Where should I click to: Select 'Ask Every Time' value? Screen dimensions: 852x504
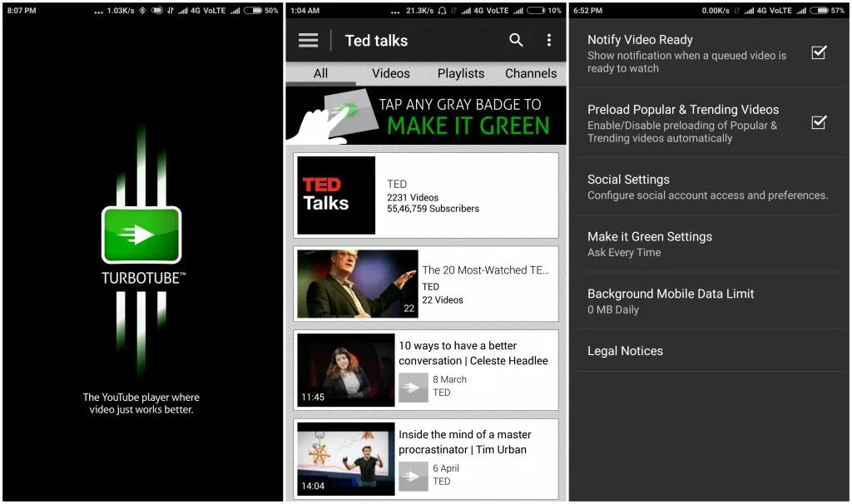(624, 253)
